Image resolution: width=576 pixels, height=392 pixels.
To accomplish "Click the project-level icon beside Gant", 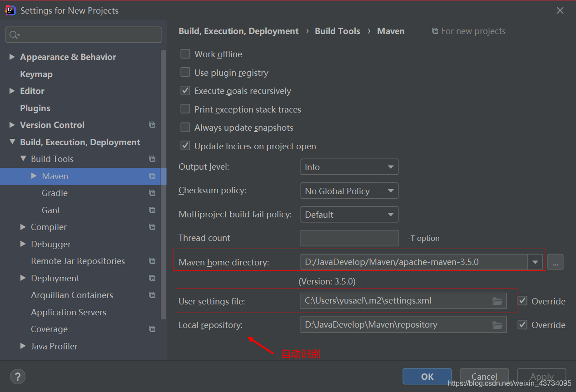I will (x=152, y=210).
